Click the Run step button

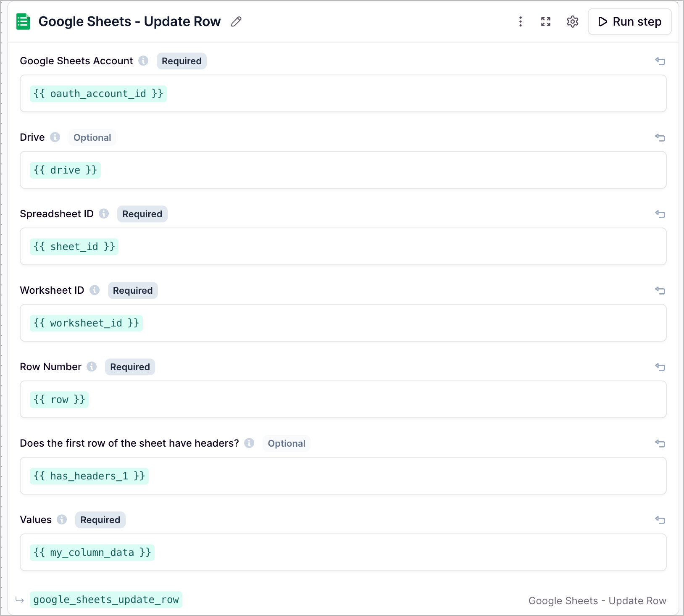click(629, 21)
